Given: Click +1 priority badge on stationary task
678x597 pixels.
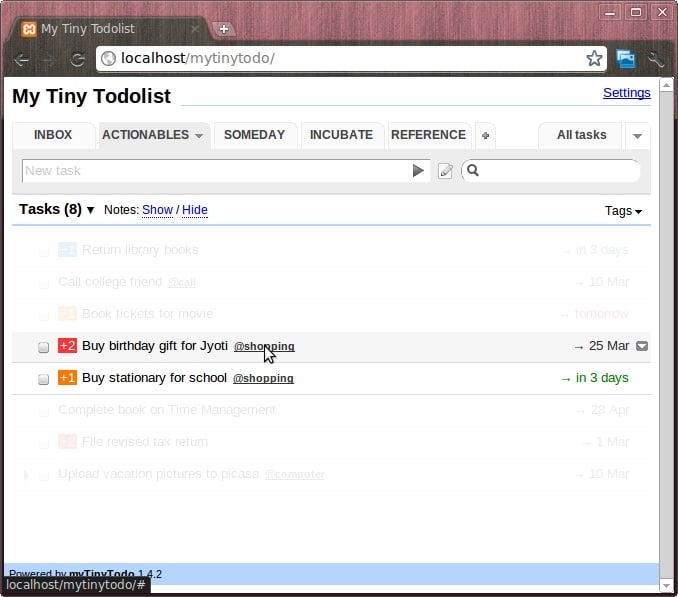Looking at the screenshot, I should 67,378.
